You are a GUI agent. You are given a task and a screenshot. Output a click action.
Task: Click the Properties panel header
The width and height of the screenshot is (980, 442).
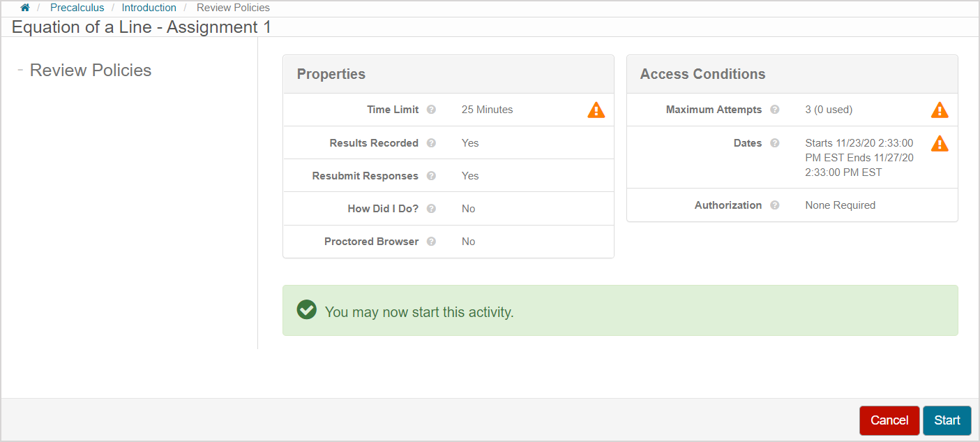(331, 74)
